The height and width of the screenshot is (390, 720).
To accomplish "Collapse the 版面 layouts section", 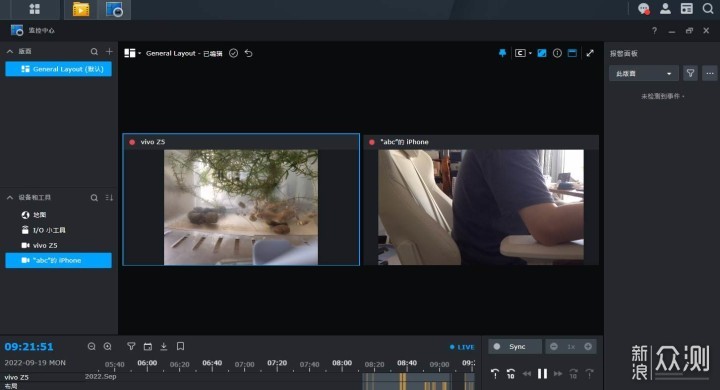I will 10,51.
